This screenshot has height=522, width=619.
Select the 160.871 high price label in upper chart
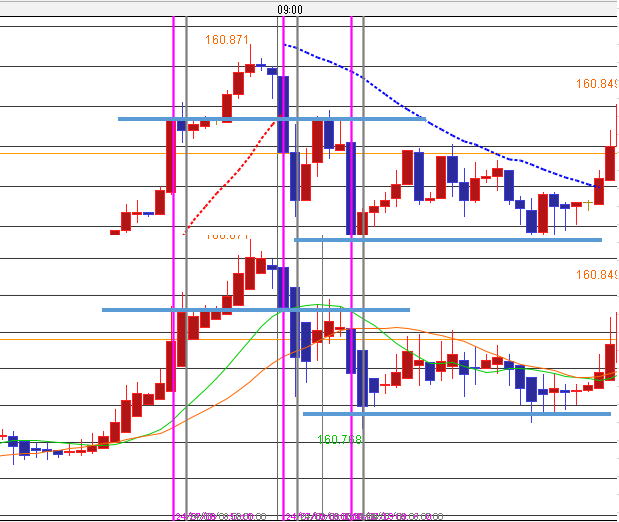tap(227, 40)
